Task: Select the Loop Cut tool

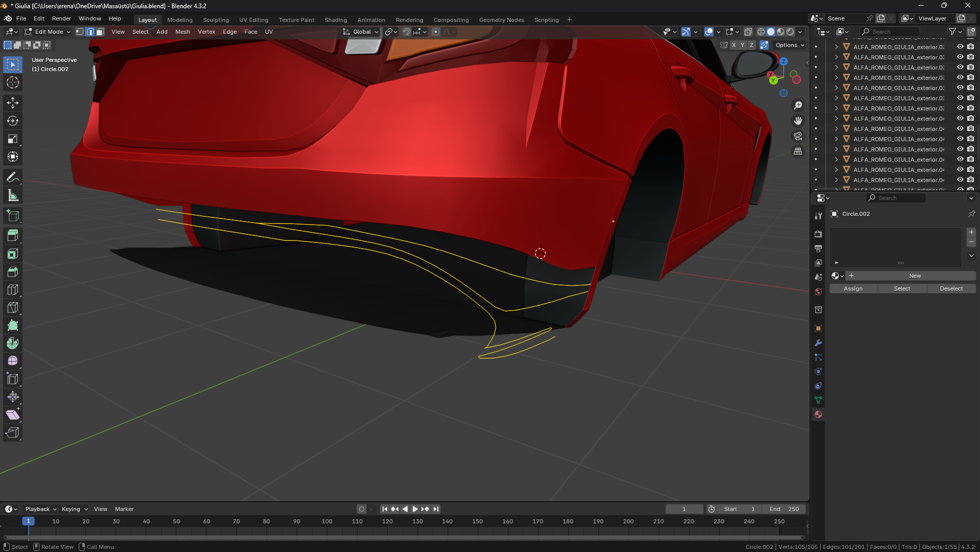Action: [13, 290]
